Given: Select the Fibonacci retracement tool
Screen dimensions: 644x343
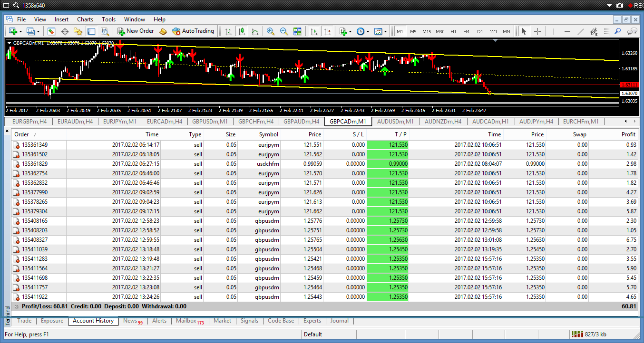Looking at the screenshot, I should click(606, 31).
